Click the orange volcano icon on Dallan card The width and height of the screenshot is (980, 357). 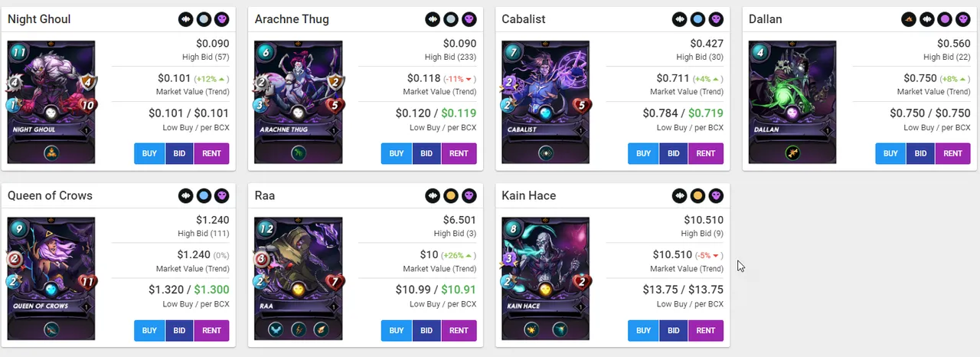(x=909, y=19)
